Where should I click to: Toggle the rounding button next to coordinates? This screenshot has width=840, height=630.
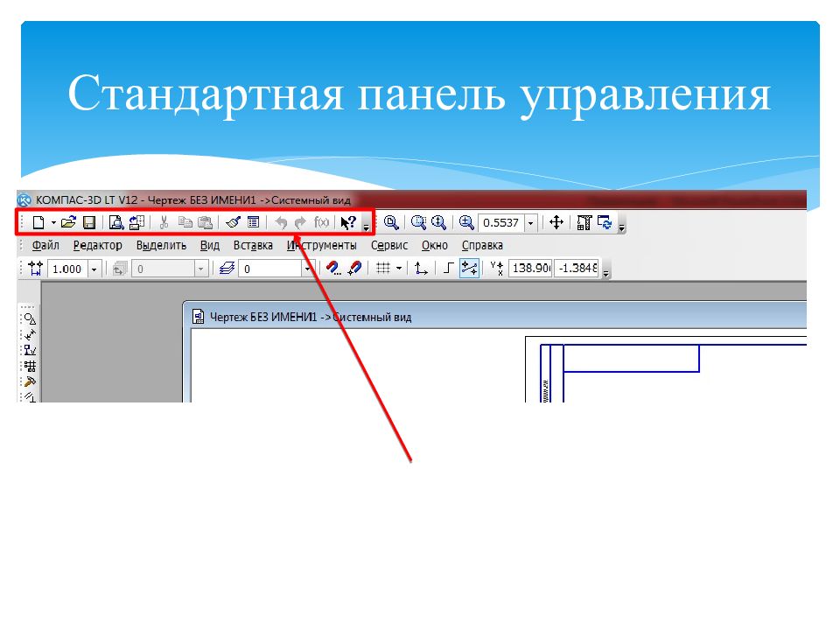[470, 269]
